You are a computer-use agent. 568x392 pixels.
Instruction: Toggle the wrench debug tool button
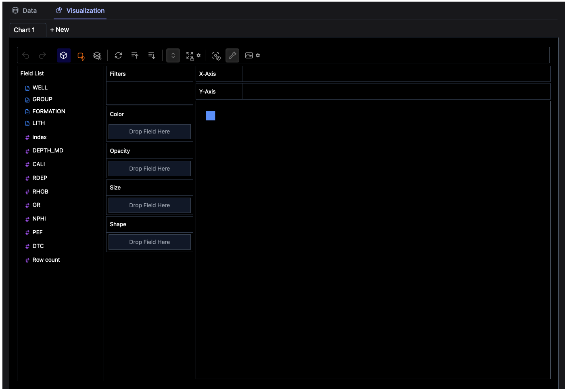pyautogui.click(x=232, y=56)
